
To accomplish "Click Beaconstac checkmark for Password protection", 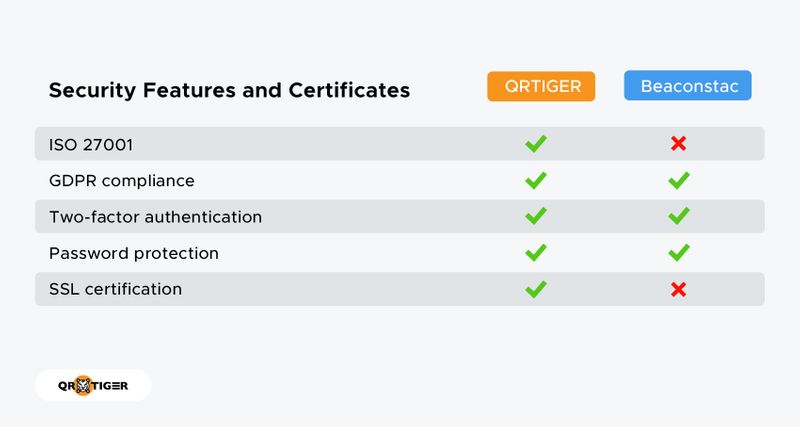I will (x=678, y=253).
